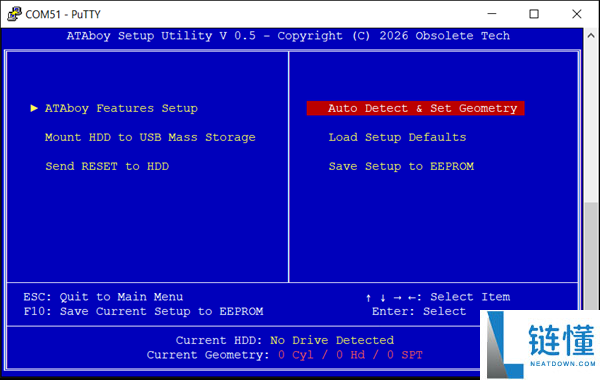Click the 0 Cyl / 0 Hd / 0 SPT value
Image resolution: width=600 pixels, height=380 pixels.
(350, 355)
